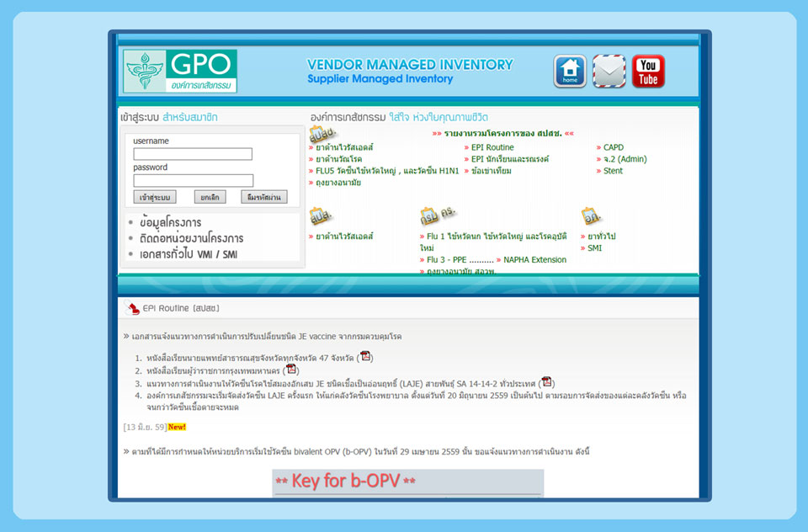Click the ยกเลิก cancel button
This screenshot has height=532, width=808.
point(209,197)
